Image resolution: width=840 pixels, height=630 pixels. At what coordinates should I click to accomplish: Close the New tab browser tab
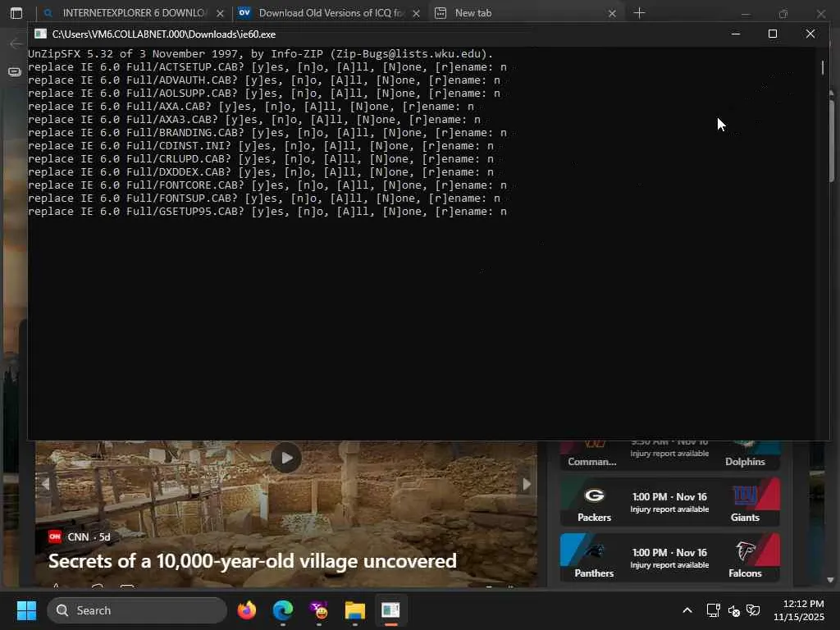(x=612, y=13)
